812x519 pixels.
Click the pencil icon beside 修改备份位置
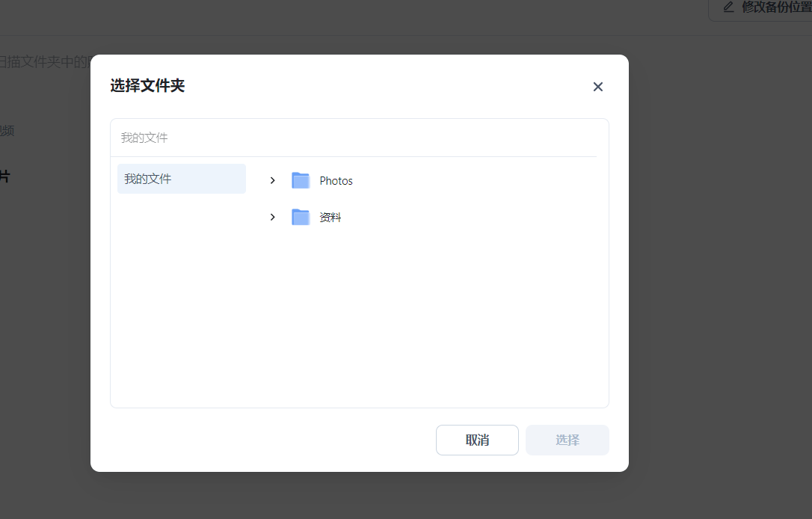coord(728,7)
